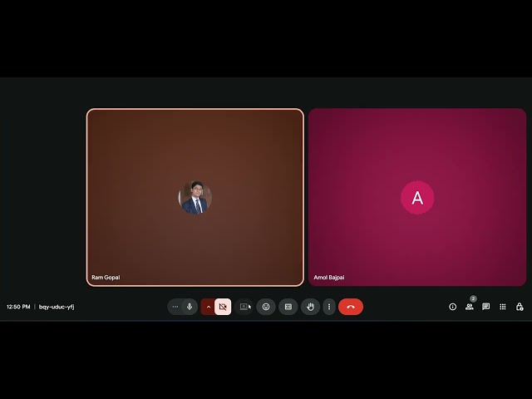This screenshot has height=399, width=532.
Task: Open activities panel
Action: coord(503,307)
